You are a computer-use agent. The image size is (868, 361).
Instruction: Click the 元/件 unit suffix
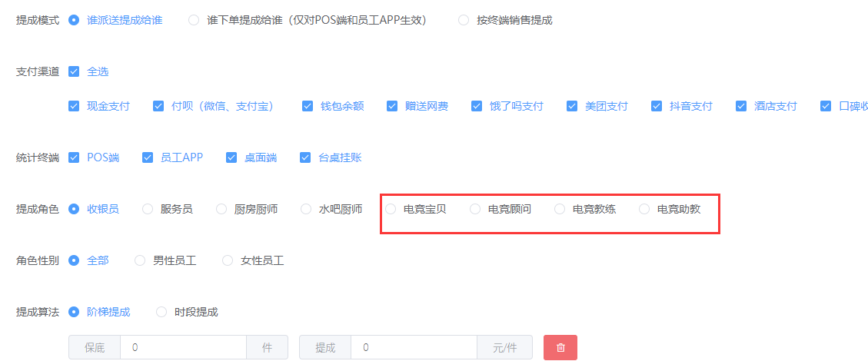(504, 348)
